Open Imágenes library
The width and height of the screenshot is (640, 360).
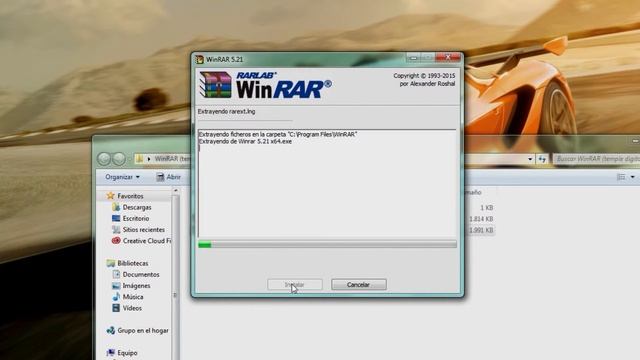(x=136, y=286)
